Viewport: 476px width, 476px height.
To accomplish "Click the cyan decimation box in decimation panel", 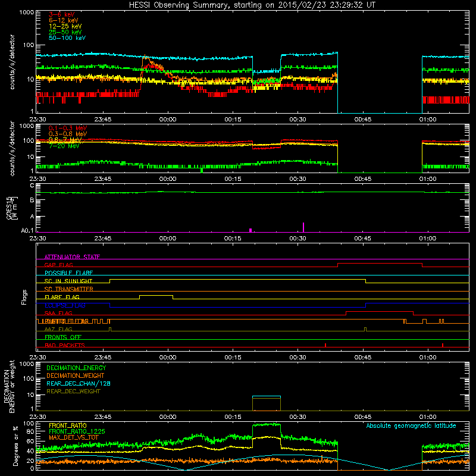I will 267,396.
